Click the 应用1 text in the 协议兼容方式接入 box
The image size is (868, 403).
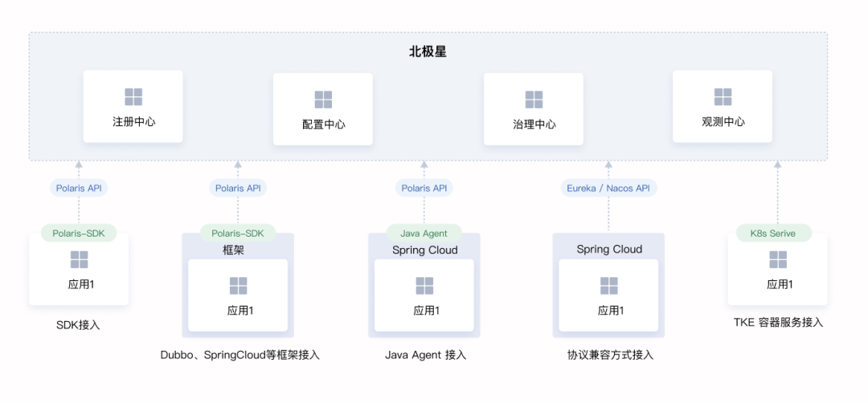pos(611,310)
